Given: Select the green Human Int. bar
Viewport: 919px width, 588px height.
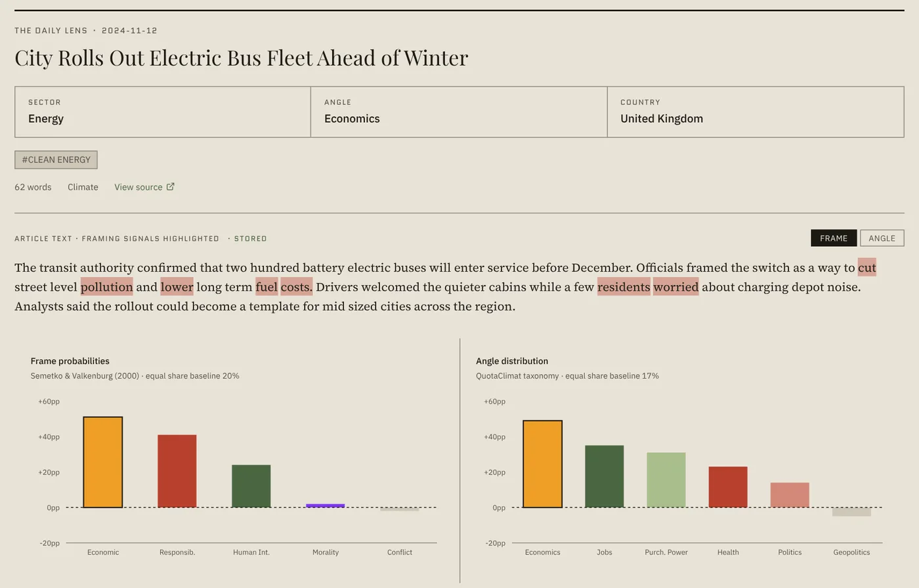Looking at the screenshot, I should coord(251,486).
